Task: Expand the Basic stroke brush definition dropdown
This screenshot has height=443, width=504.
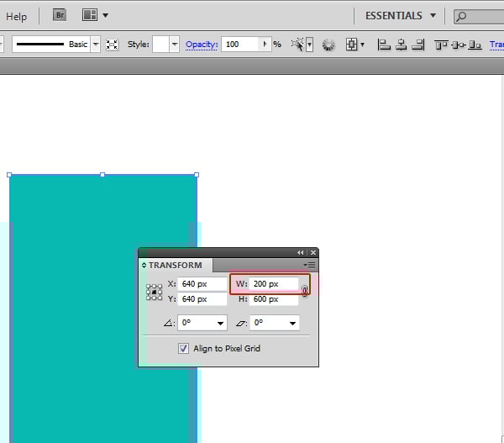Action: click(95, 45)
